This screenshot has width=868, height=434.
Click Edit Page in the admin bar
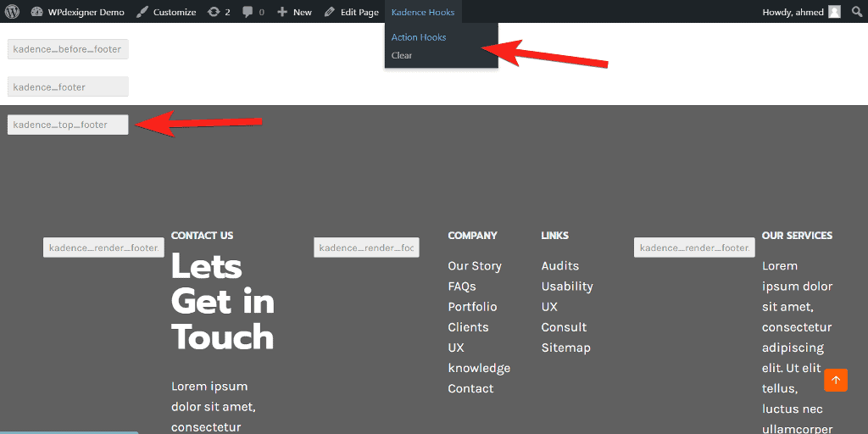click(x=352, y=12)
